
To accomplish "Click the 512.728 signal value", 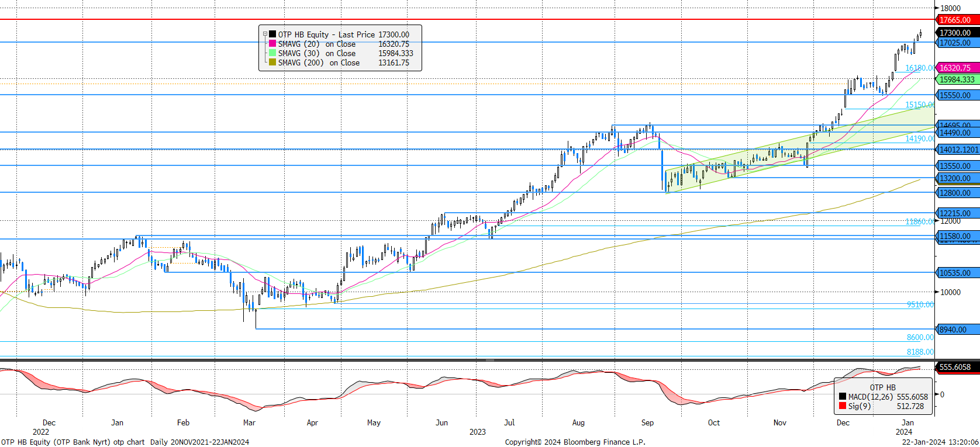I will click(910, 406).
